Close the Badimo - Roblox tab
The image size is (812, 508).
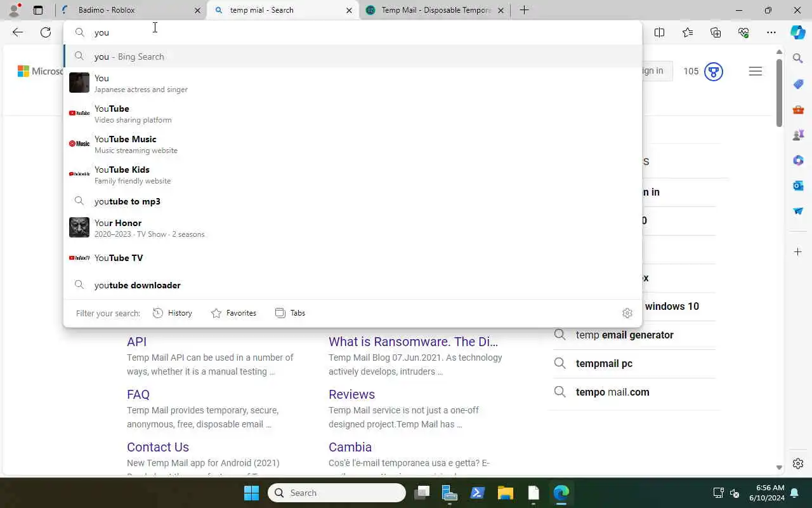tap(197, 10)
